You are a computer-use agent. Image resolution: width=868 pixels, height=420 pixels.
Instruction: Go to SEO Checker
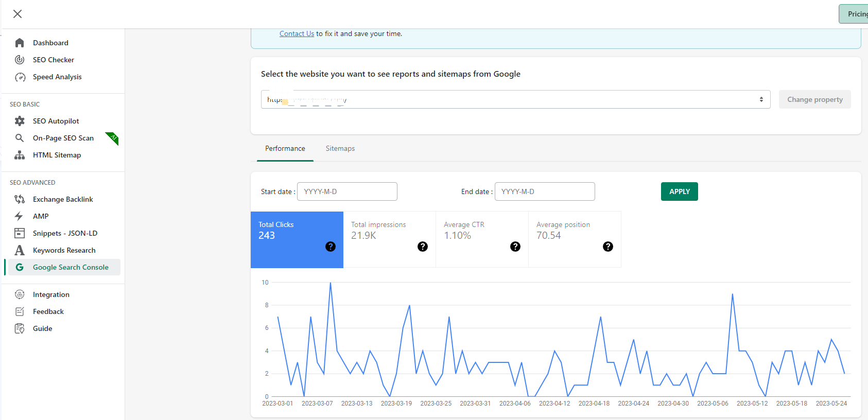point(54,60)
